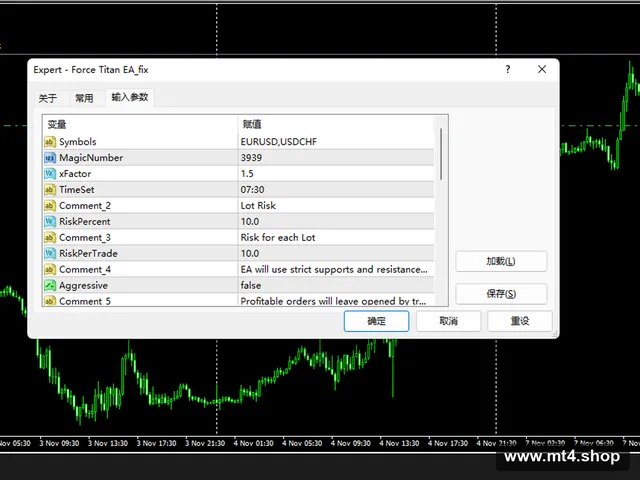The image size is (640, 480).
Task: Click the double-type icon beside xFactor
Action: tap(50, 174)
